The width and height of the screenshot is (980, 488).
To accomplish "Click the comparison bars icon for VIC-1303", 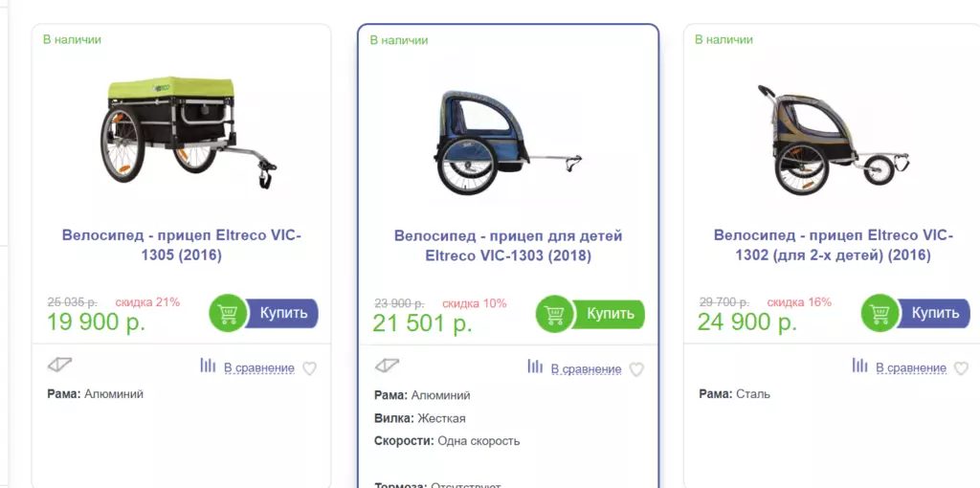I will click(x=535, y=366).
